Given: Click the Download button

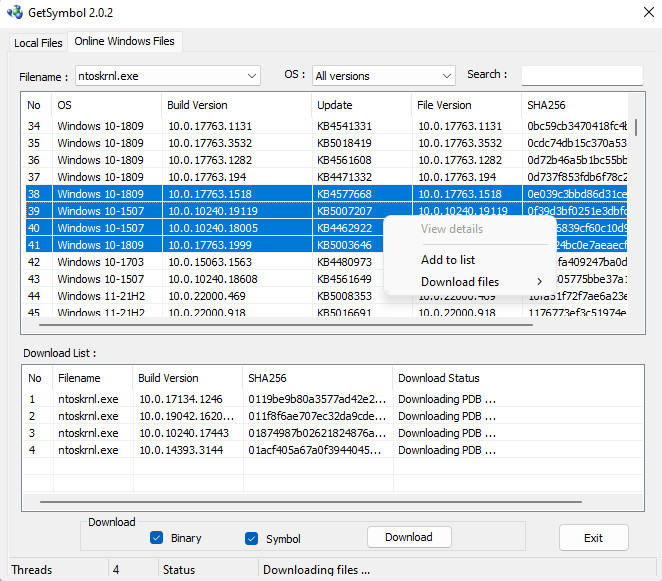Looking at the screenshot, I should click(409, 537).
